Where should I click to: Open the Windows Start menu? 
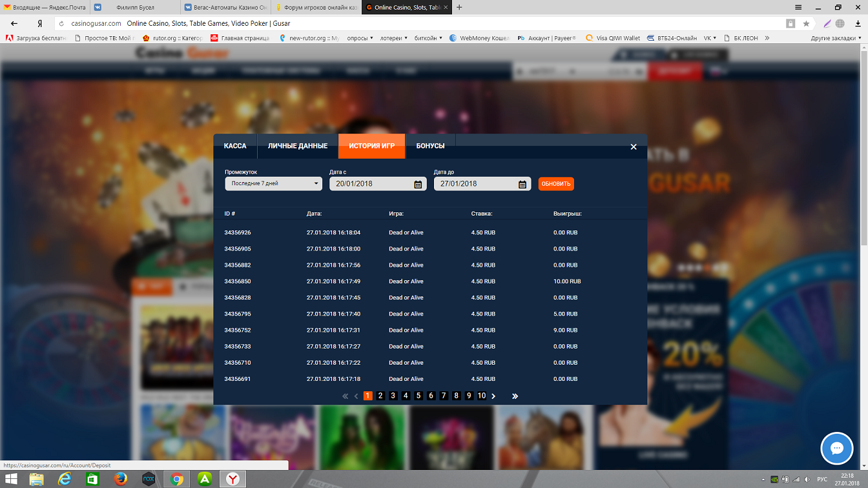coord(12,479)
